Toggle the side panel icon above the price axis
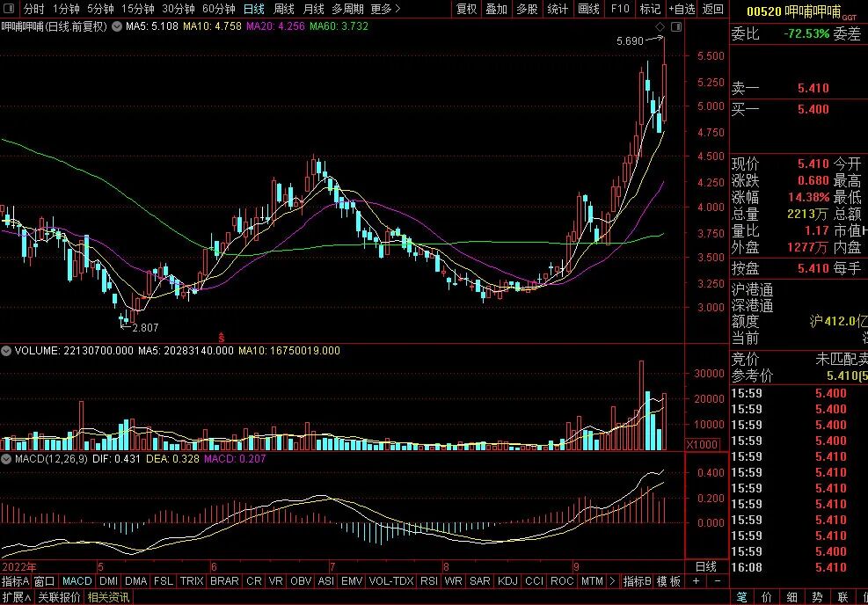868x605 pixels. pos(676,26)
